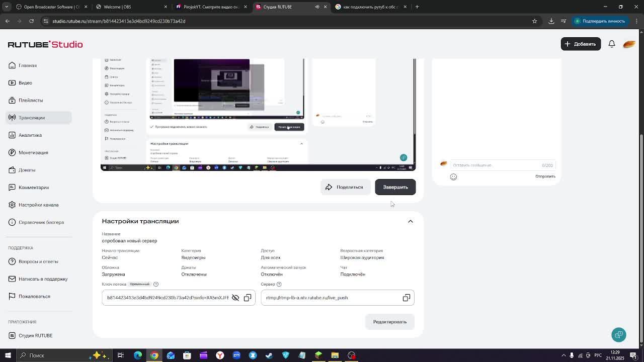Click the RUTUBE Studio logo
644x362 pixels.
45,44
